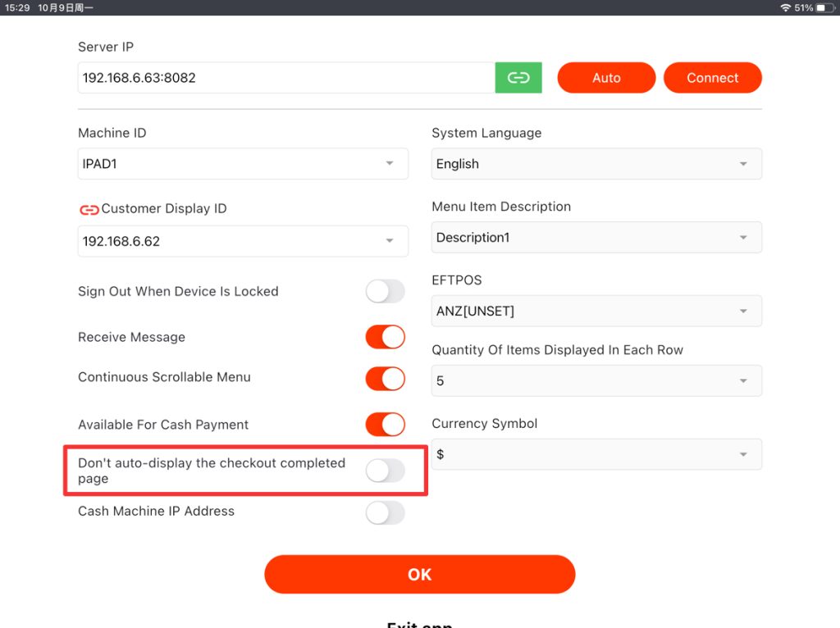Image resolution: width=840 pixels, height=628 pixels.
Task: Turn off Continuous Scrollable Menu
Action: click(x=385, y=378)
